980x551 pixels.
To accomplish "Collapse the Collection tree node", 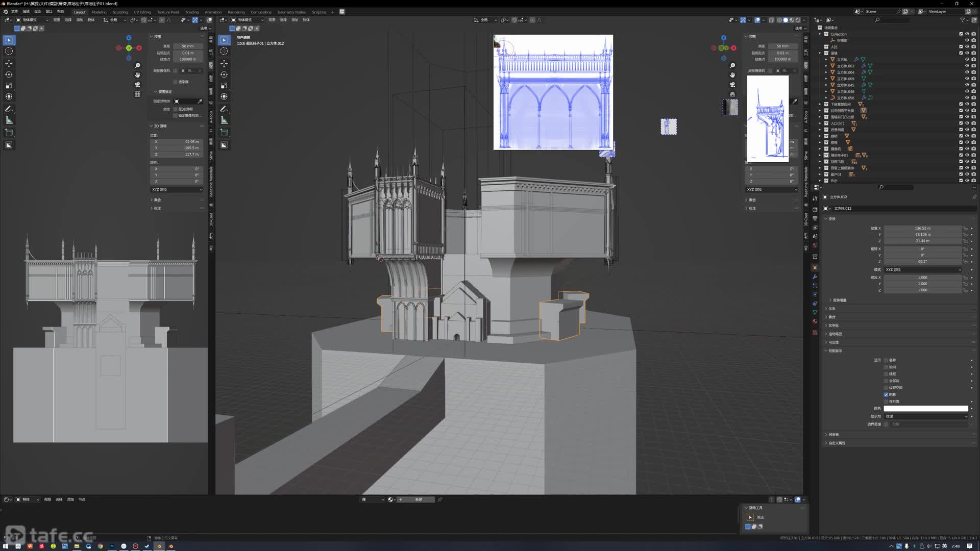I will 820,34.
